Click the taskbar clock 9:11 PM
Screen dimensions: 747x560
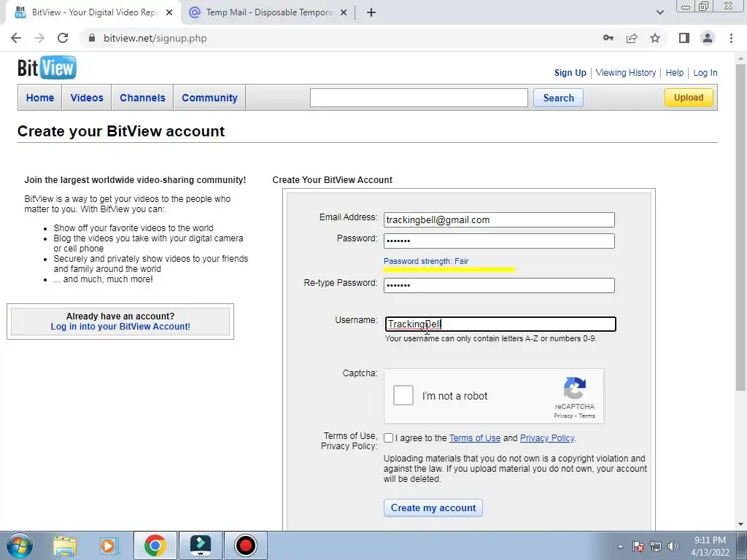[710, 540]
